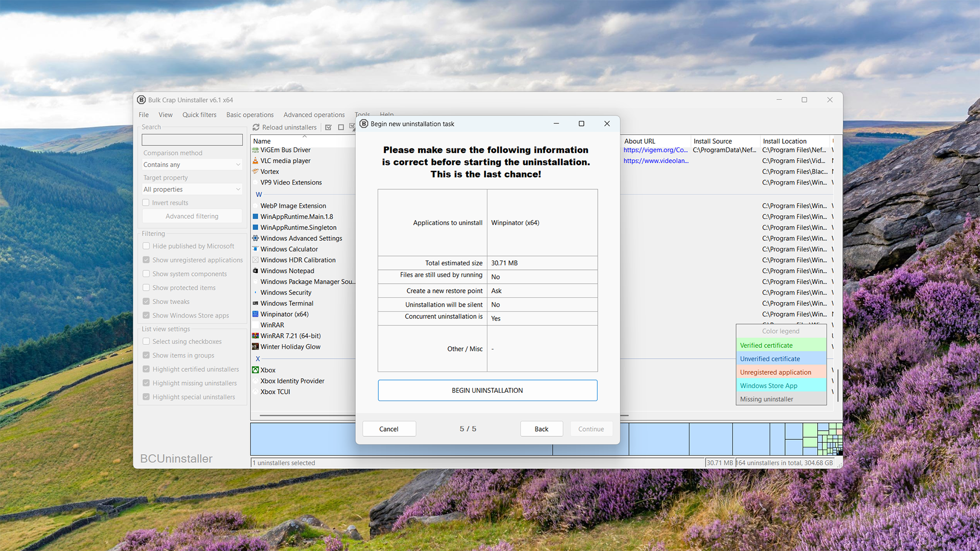Toggle Highlight special uninstallers

146,397
